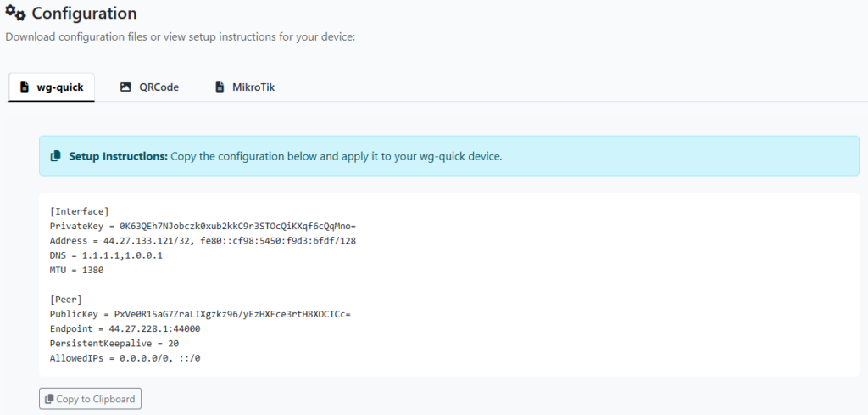Click the Configuration heading text
The width and height of the screenshot is (868, 415).
[84, 14]
